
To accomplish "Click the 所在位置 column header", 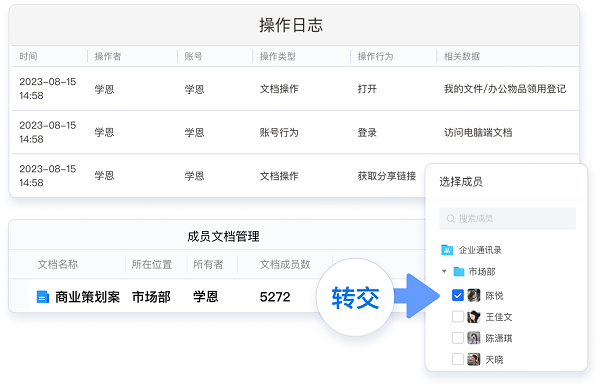I will coord(152,264).
